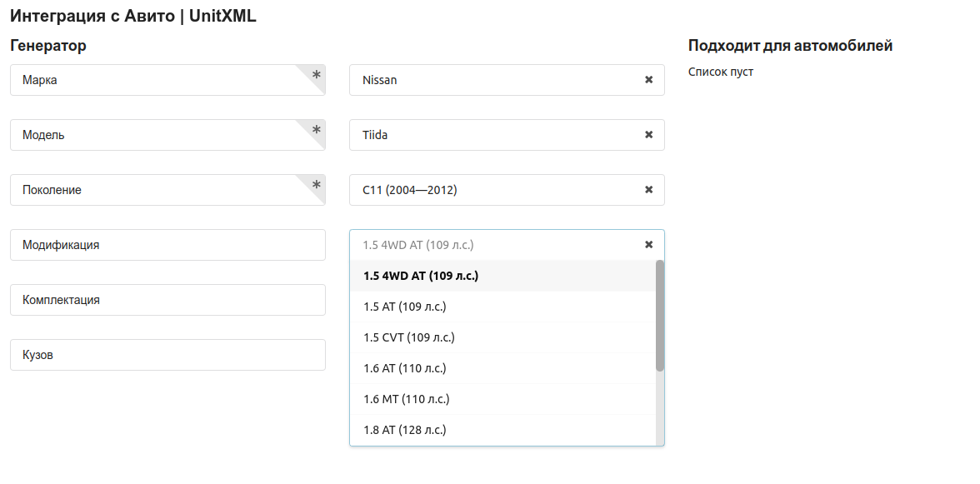Select the 1.5 4WD AT (109 л.с.) option

(x=502, y=276)
